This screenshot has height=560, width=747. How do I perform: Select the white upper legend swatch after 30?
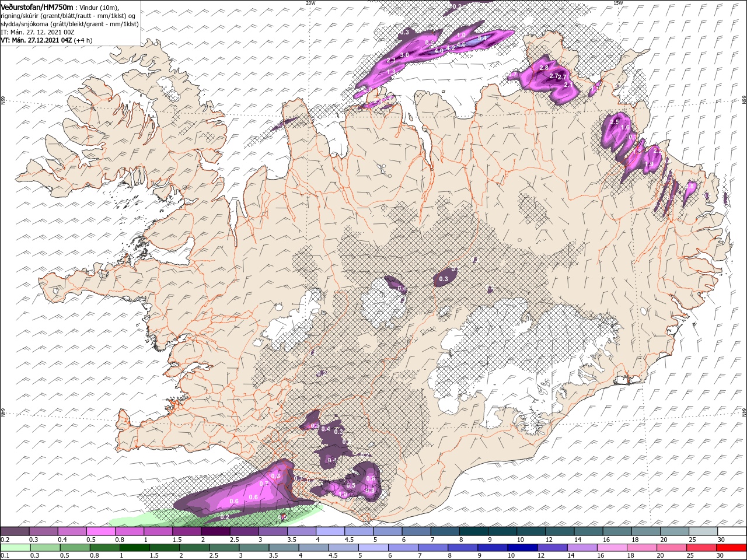[x=732, y=531]
